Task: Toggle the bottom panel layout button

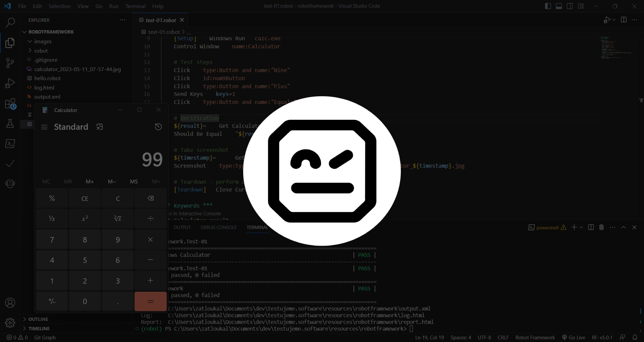Action: pos(559,6)
